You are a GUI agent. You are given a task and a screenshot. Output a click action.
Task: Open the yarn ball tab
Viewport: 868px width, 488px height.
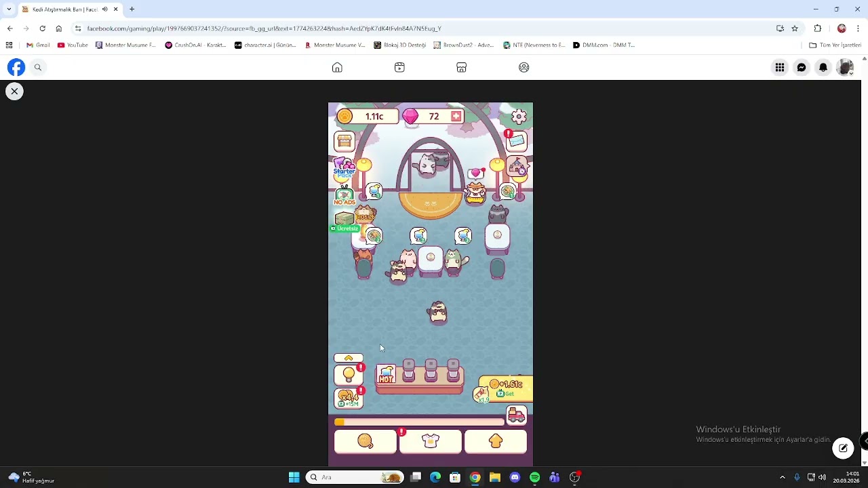click(366, 441)
